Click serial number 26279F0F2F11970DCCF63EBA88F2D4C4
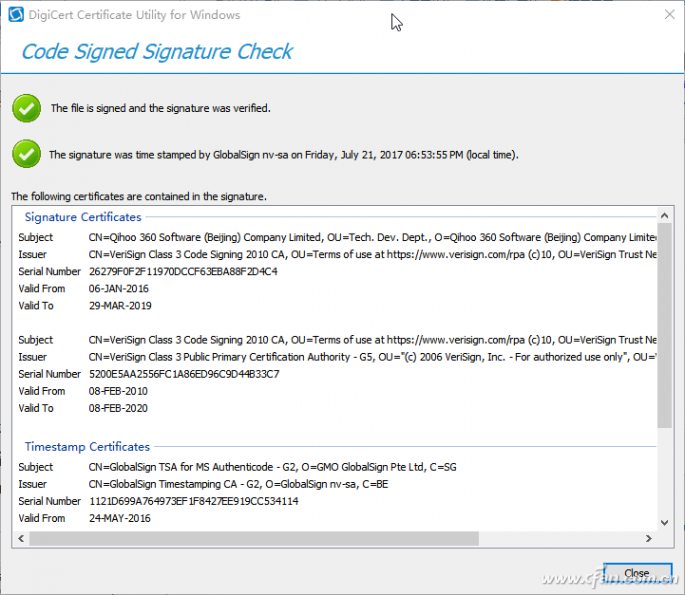This screenshot has width=685, height=595. pos(183,272)
